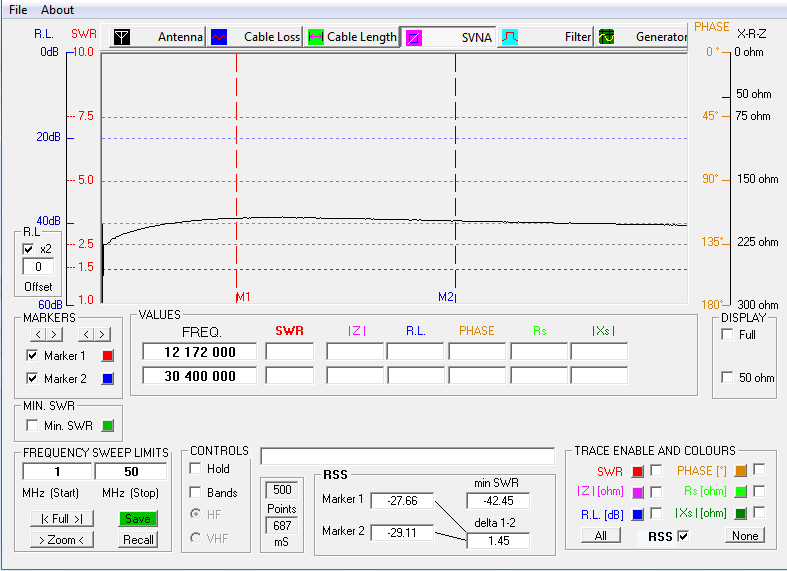This screenshot has width=787, height=571.
Task: Click the green Cable Length icon
Action: tap(316, 37)
